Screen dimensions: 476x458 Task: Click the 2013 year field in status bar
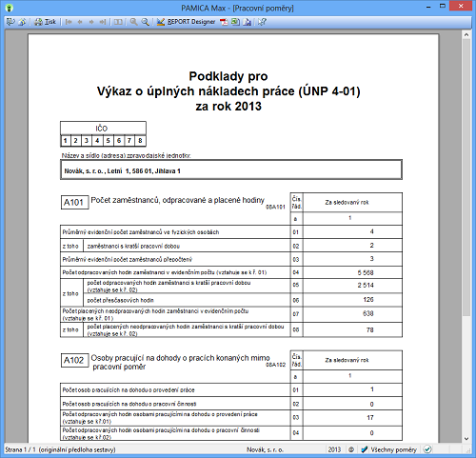point(334,449)
